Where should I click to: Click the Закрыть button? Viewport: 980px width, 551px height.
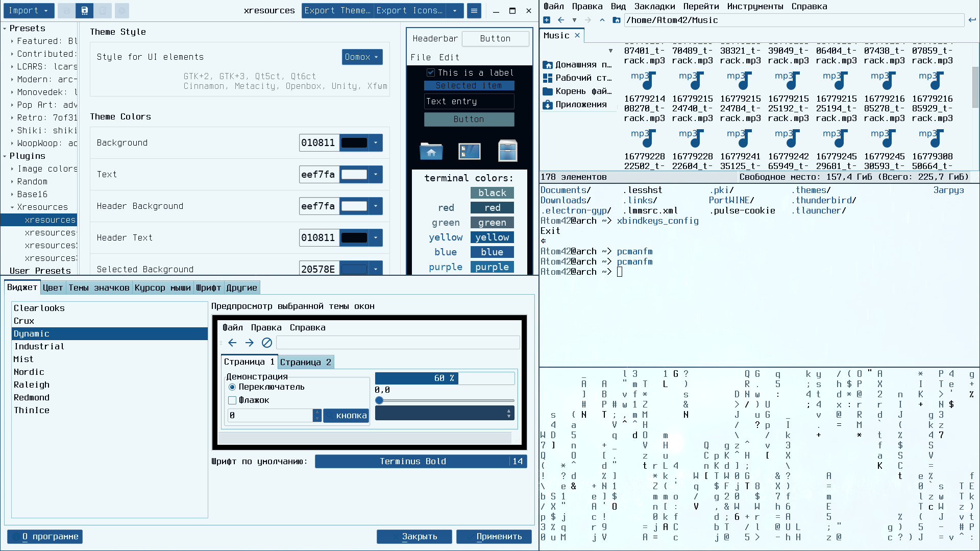click(414, 537)
